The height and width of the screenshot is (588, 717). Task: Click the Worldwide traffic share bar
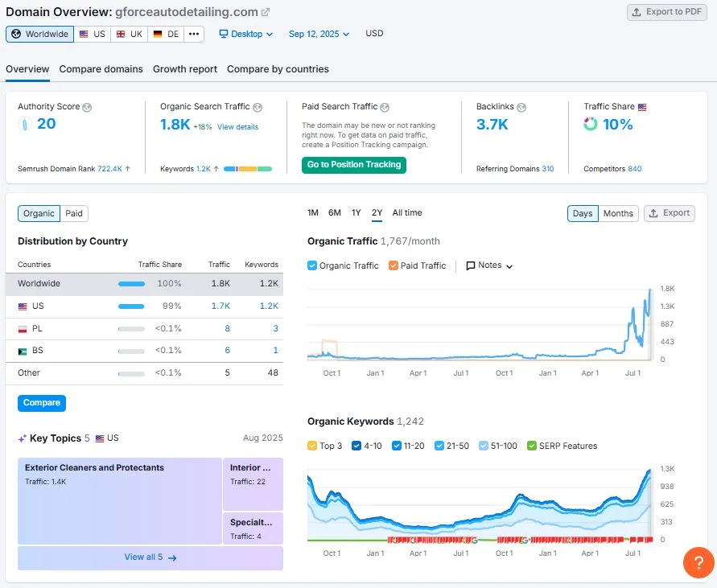coord(133,283)
